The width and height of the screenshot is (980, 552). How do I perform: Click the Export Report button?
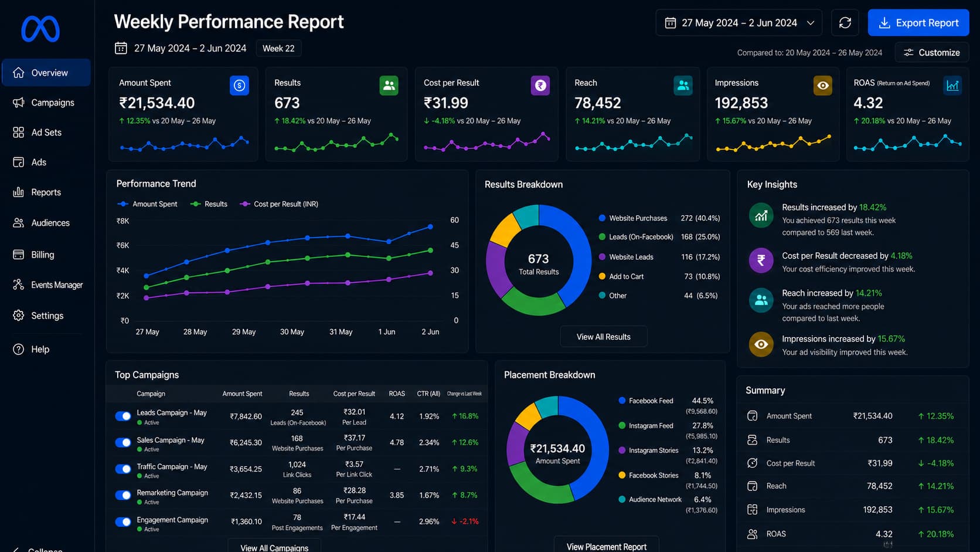pos(918,23)
